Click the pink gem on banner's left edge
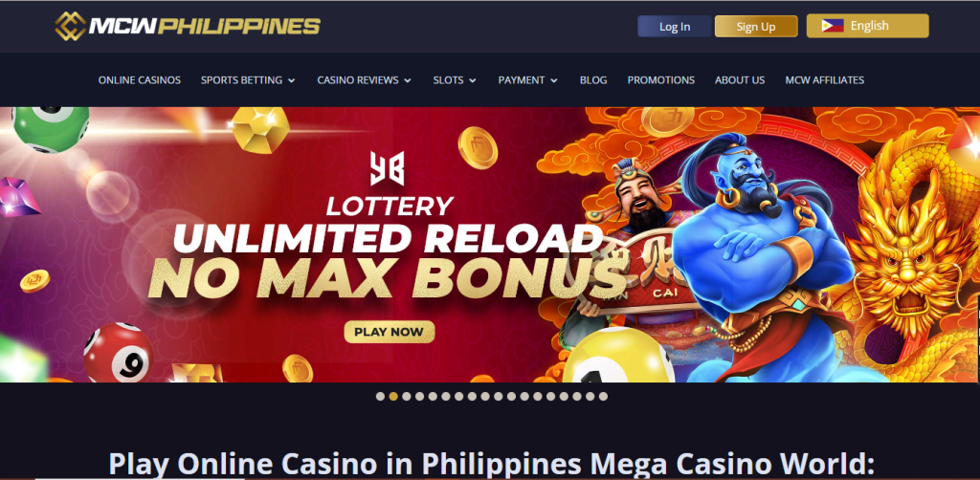Screen dimensions: 980x480 tap(17, 197)
